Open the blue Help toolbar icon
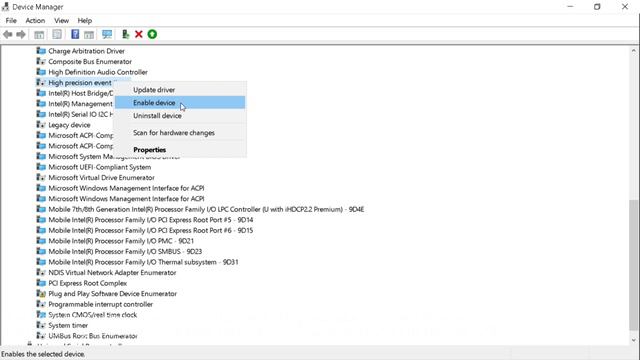 click(75, 34)
